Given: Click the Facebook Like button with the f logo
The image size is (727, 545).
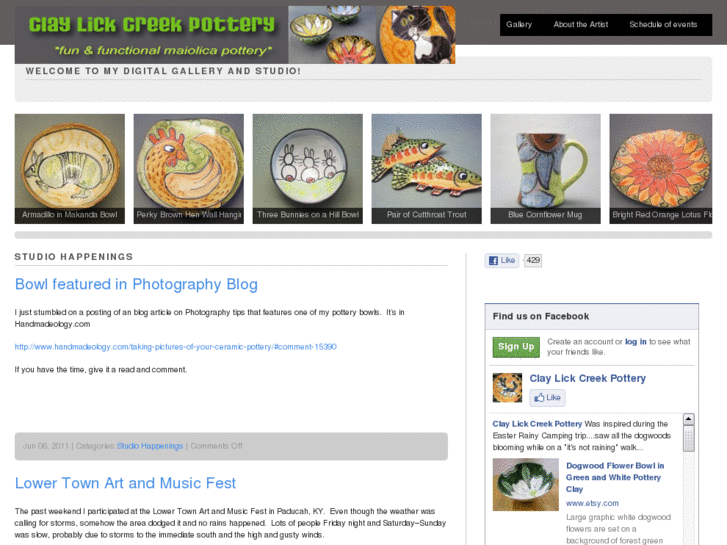Looking at the screenshot, I should (502, 260).
